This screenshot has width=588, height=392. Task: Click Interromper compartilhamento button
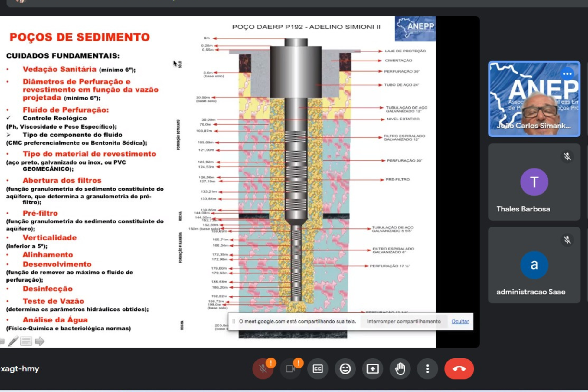(x=404, y=321)
